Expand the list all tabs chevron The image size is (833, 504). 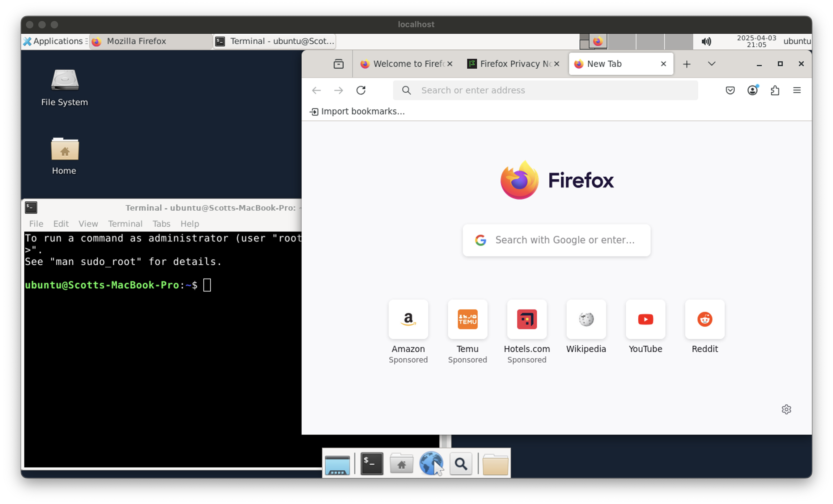click(711, 64)
